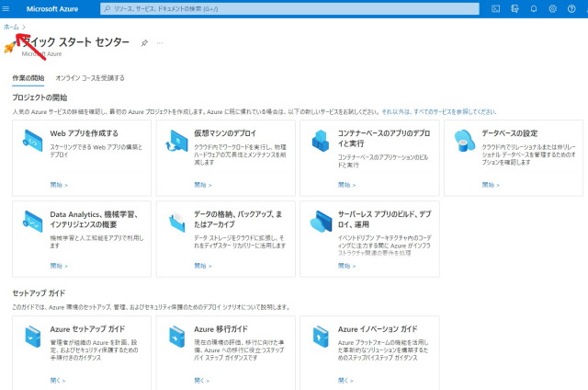
Task: Click the Azure イノベーション ガイド book icon
Action: (x=321, y=337)
